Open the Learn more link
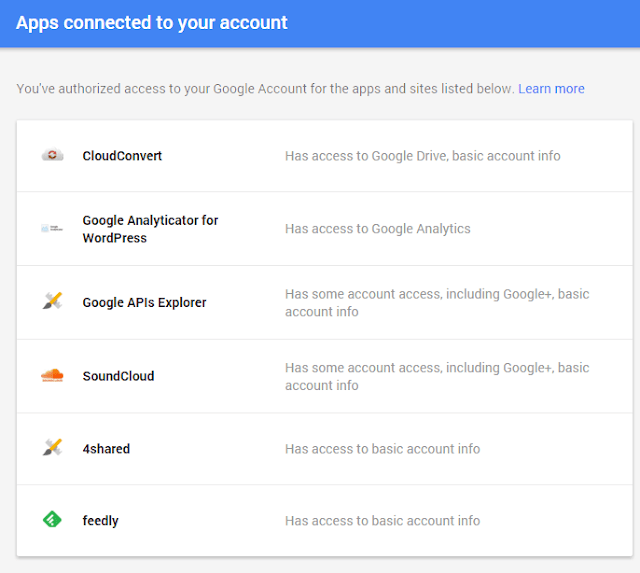The width and height of the screenshot is (640, 573). (x=551, y=89)
